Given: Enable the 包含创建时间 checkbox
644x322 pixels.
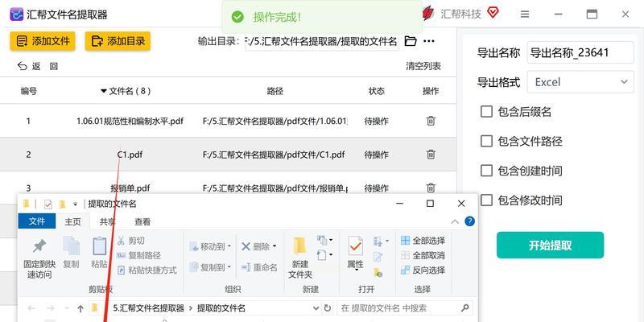Looking at the screenshot, I should (486, 171).
